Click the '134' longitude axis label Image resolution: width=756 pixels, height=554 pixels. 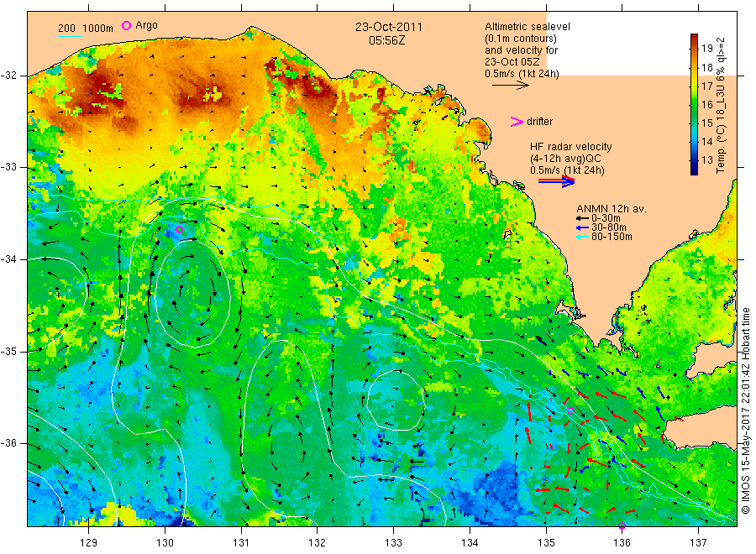point(470,542)
